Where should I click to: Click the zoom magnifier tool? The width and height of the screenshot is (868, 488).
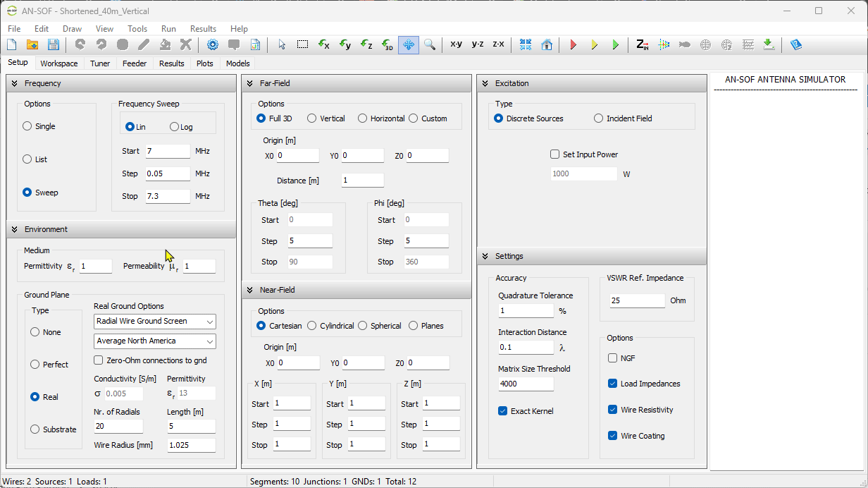[429, 44]
